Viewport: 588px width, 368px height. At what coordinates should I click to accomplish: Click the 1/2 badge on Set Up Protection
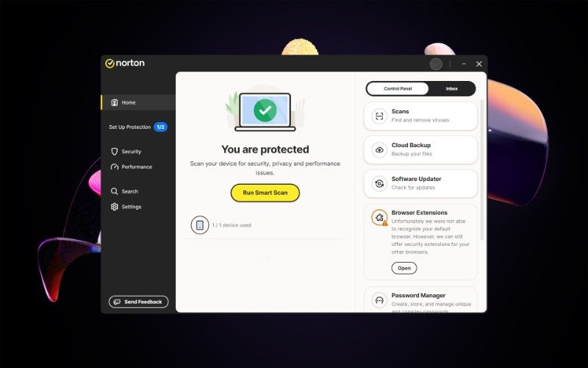[x=160, y=127]
